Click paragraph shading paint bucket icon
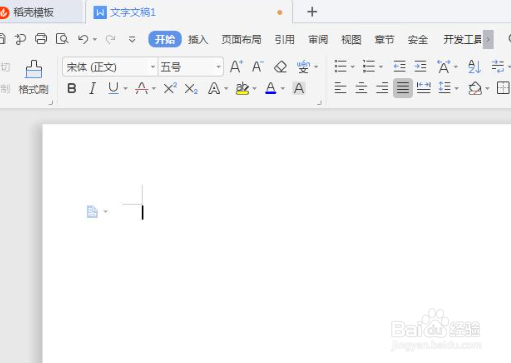This screenshot has width=511, height=363. (x=475, y=88)
